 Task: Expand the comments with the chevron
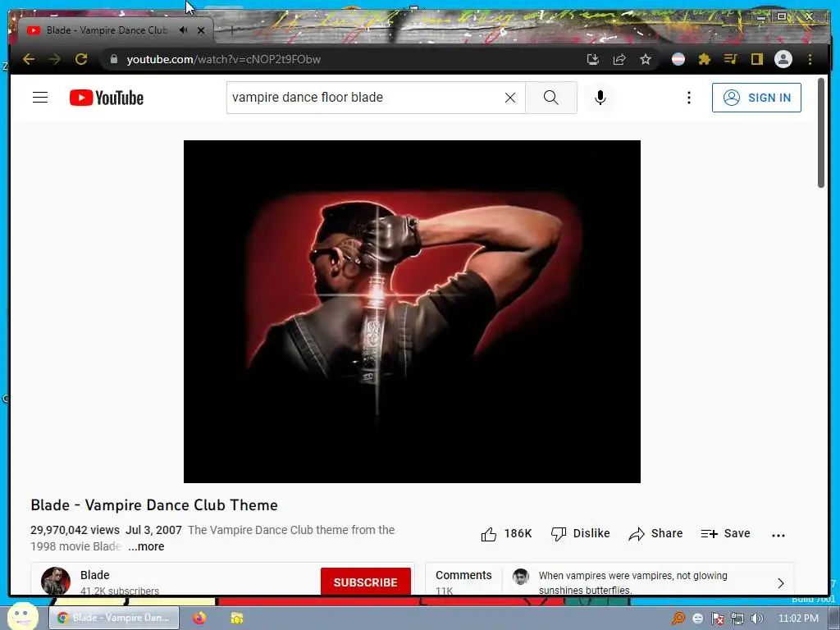click(x=781, y=583)
